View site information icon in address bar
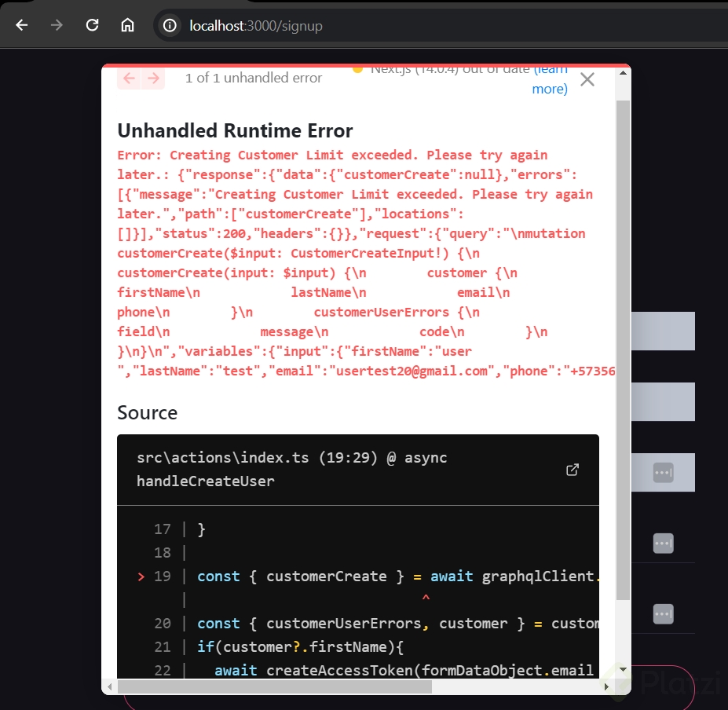This screenshot has width=728, height=710. pos(170,26)
